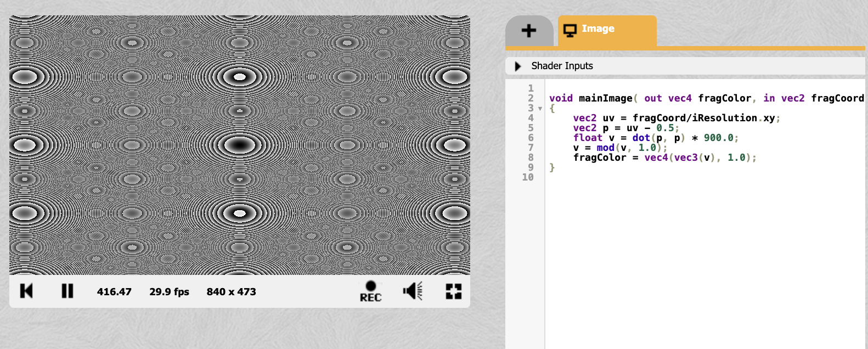Place cursor on 'void mainImage' code line
This screenshot has width=868, height=349.
coord(706,98)
